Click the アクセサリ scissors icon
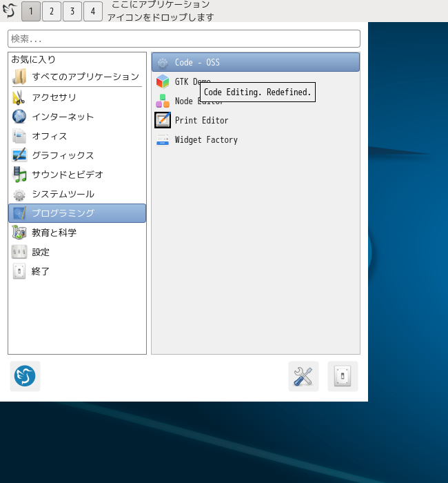 click(x=19, y=97)
